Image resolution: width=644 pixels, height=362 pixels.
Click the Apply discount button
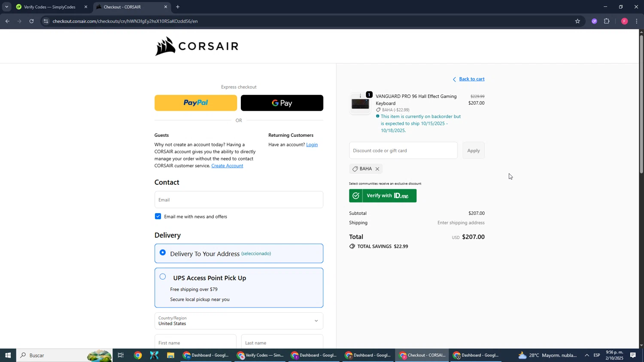coord(474,151)
